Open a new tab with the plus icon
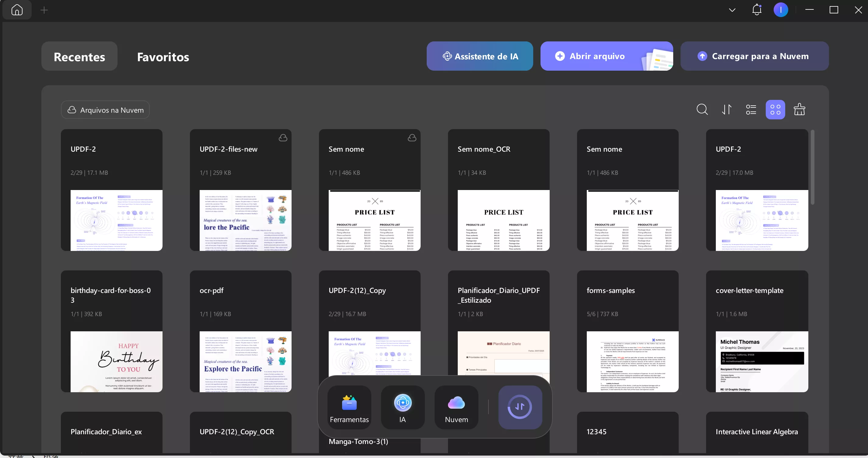868x458 pixels. (x=44, y=10)
